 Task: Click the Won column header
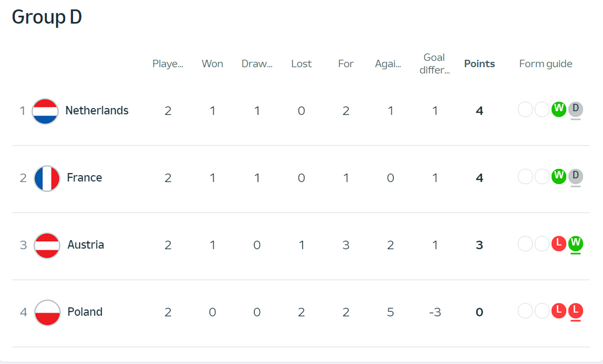tap(212, 64)
